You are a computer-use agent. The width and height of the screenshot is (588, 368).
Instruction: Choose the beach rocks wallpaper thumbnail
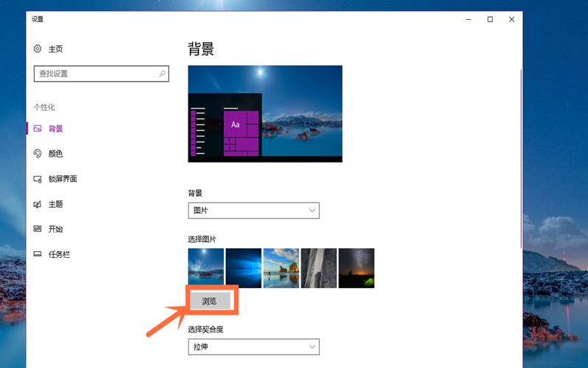(281, 268)
